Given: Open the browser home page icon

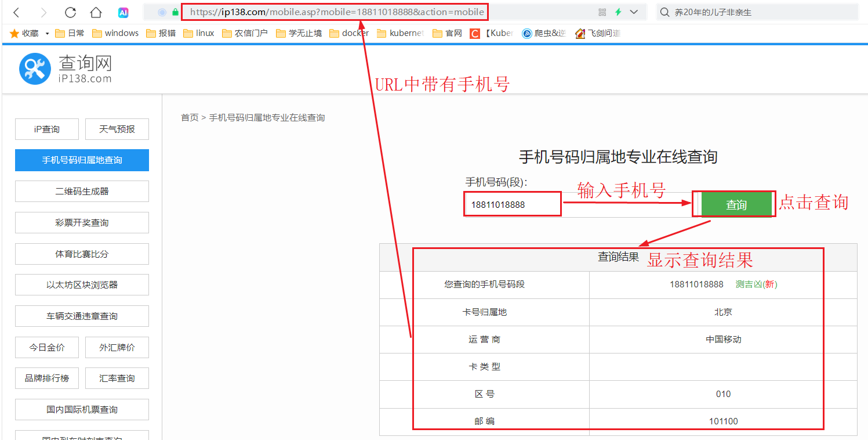Looking at the screenshot, I should pos(96,12).
